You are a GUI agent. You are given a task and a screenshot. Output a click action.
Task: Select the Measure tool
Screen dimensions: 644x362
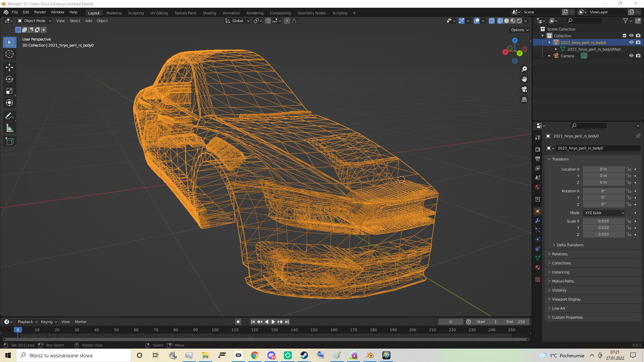coord(9,128)
